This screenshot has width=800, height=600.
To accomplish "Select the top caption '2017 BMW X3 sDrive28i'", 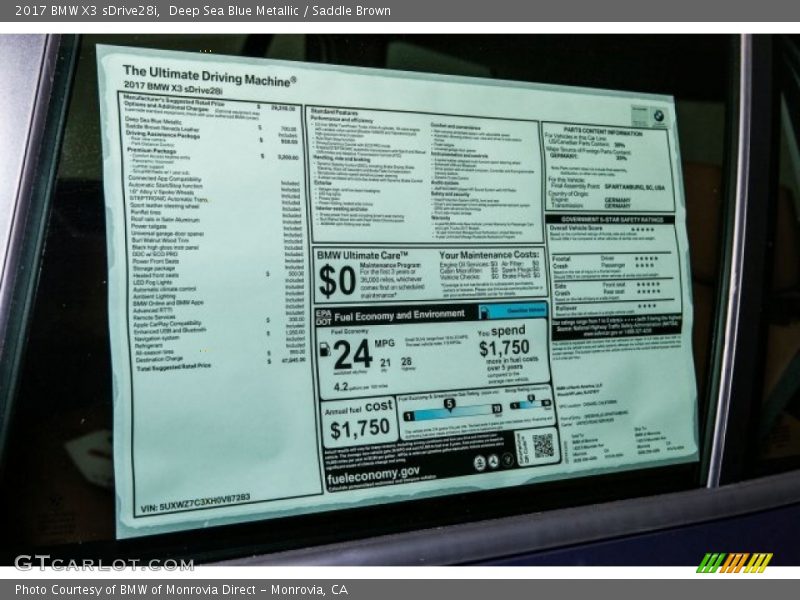I will [x=88, y=11].
